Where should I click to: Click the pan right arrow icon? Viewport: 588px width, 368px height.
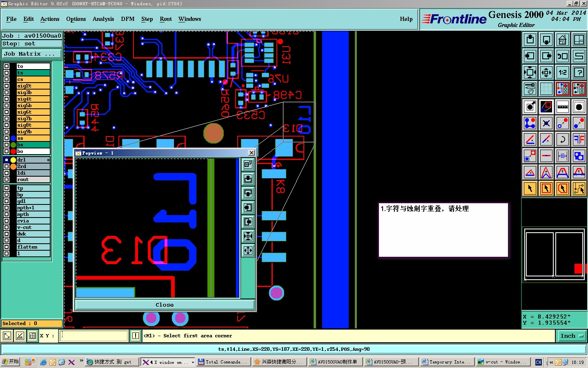[x=546, y=56]
